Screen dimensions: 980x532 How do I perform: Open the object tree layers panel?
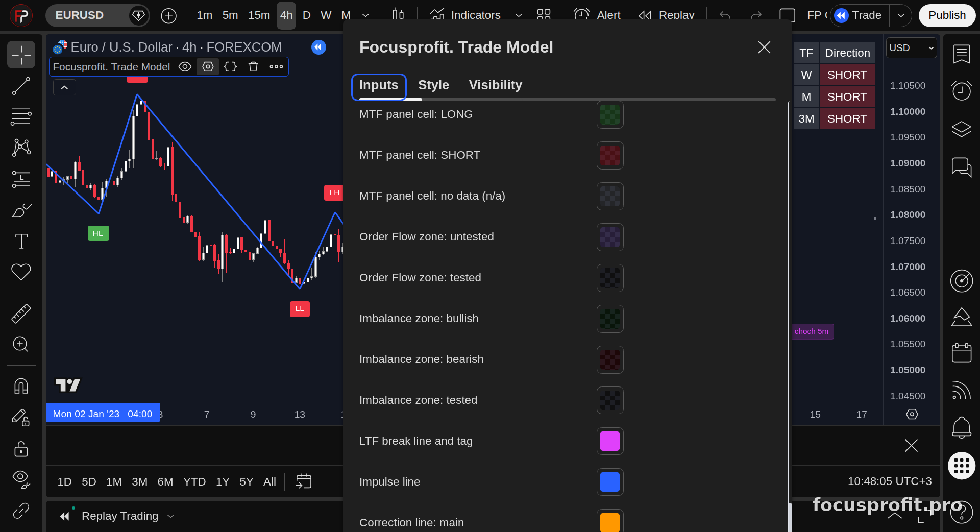coord(962,129)
